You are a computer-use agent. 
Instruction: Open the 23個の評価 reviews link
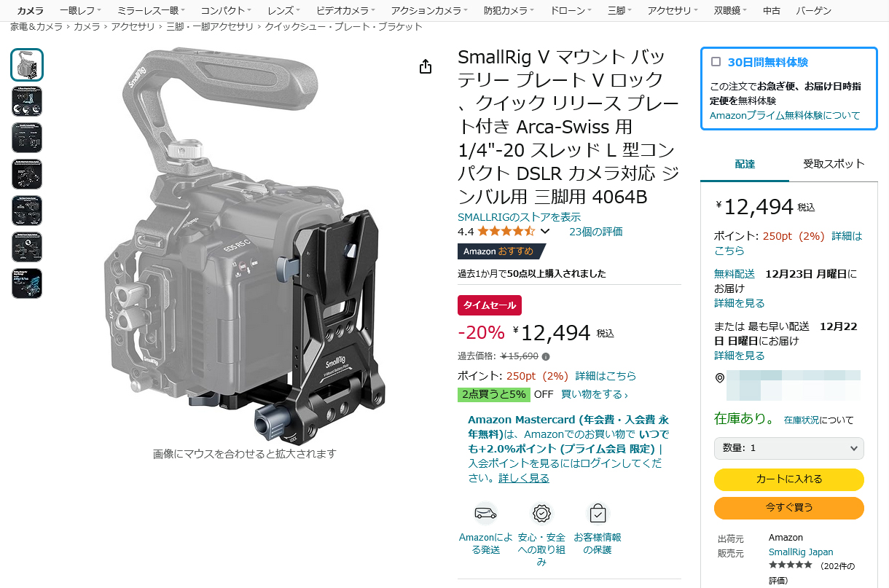tap(595, 232)
